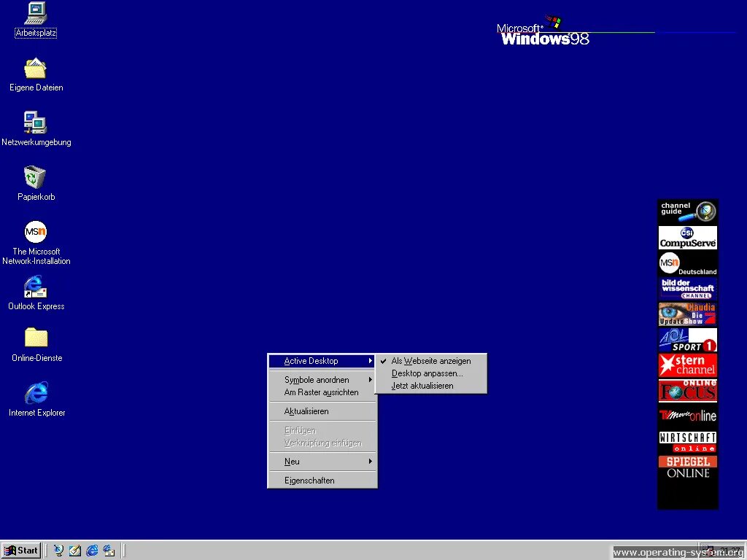Click the channel guide button in channel bar

click(687, 211)
